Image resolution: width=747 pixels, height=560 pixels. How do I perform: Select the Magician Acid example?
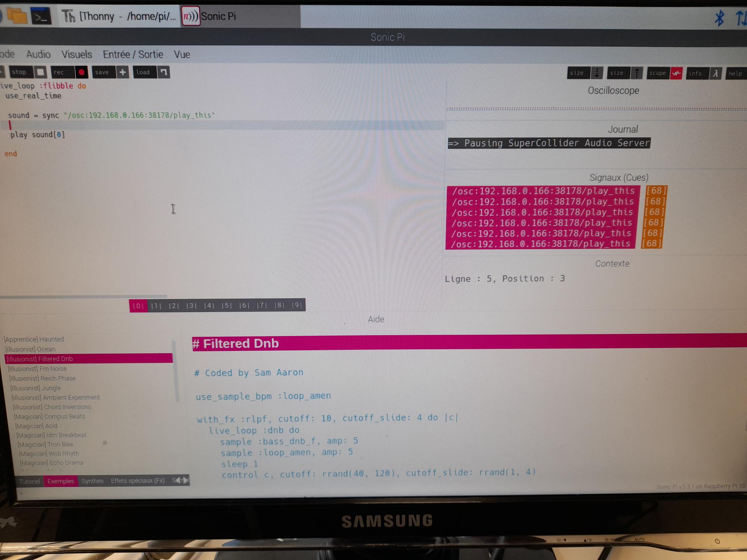[36, 426]
